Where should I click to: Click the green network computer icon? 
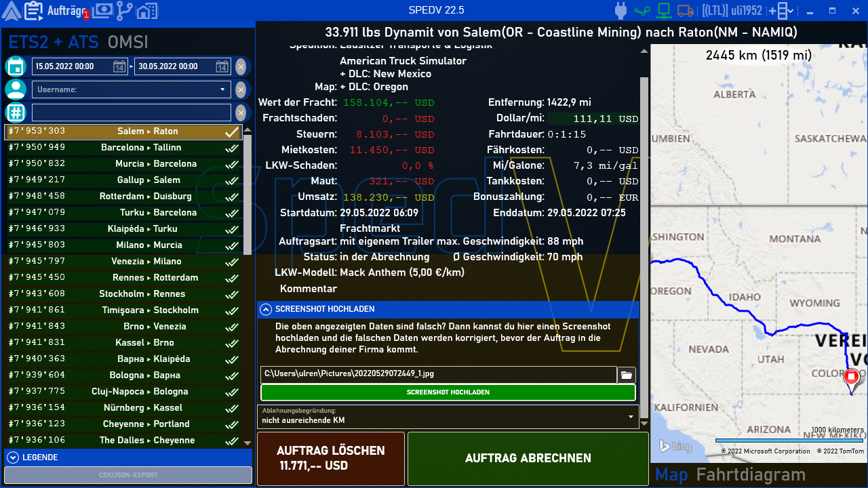point(663,10)
